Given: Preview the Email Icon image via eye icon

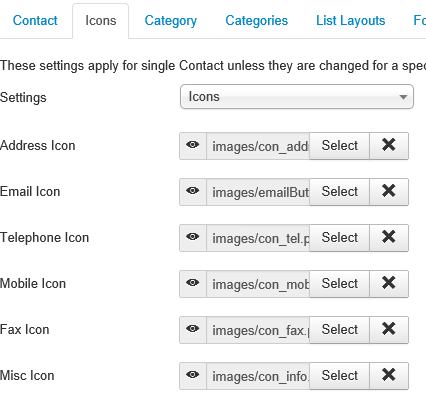Looking at the screenshot, I should (x=193, y=192).
